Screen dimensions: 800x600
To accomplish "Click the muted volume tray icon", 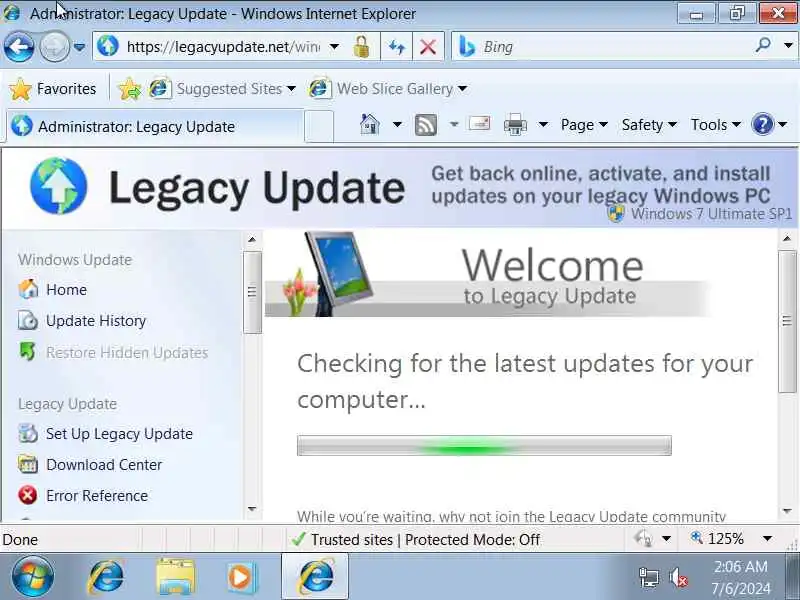I will (x=679, y=578).
